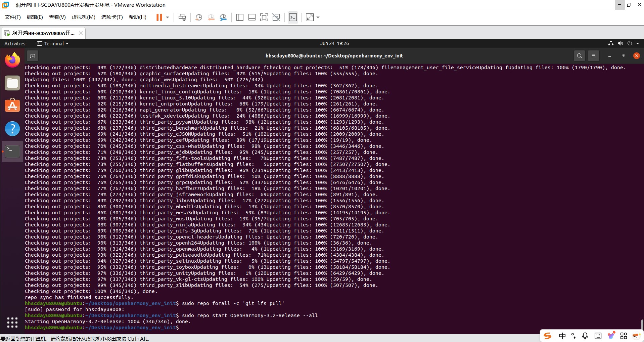Click 'Starting OpenHarmony-3.2-Release' output line
Viewport: 644px width, 342px height.
point(108,322)
